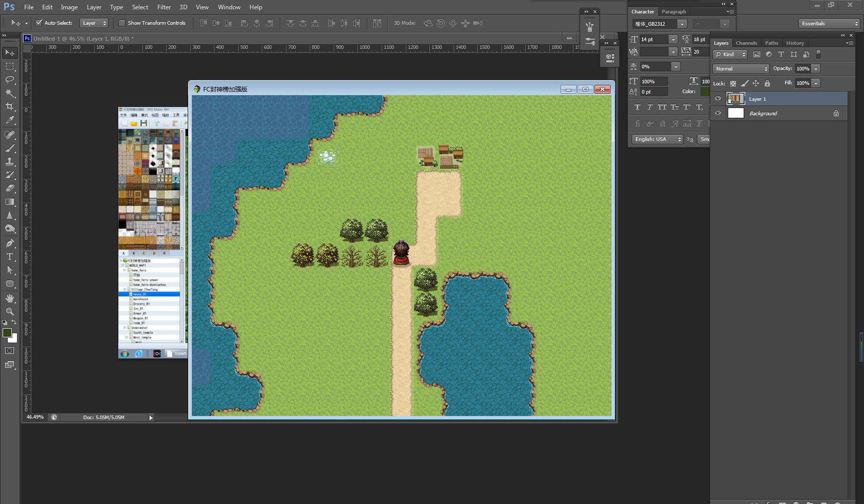Open the Auto-Select Layer dropdown
Viewport: 864px width, 504px height.
tap(94, 23)
